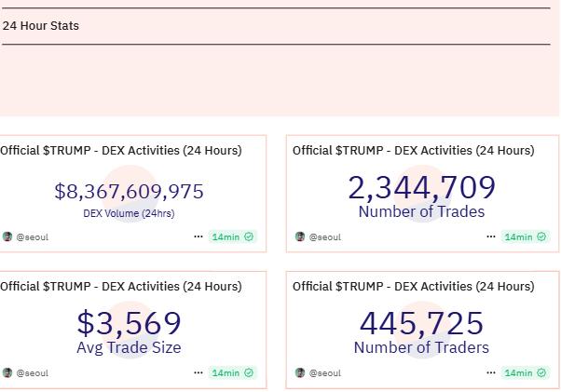Click @seoul avatar on Number of Traders card
The width and height of the screenshot is (561, 392).
[300, 373]
